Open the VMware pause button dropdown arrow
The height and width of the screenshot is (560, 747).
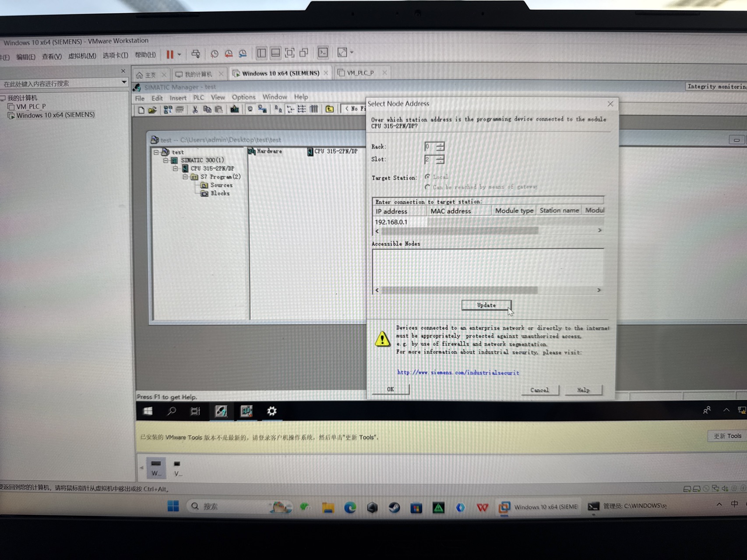pos(179,55)
